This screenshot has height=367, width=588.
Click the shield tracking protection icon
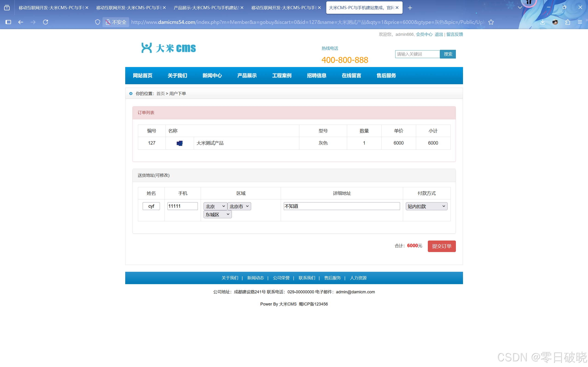pos(97,22)
